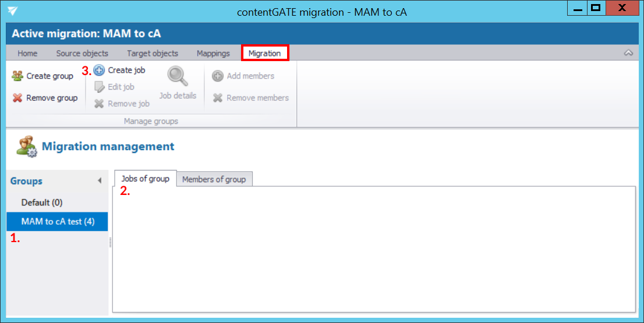Viewport: 644px width, 323px height.
Task: Click the Migration management heading
Action: coord(108,147)
